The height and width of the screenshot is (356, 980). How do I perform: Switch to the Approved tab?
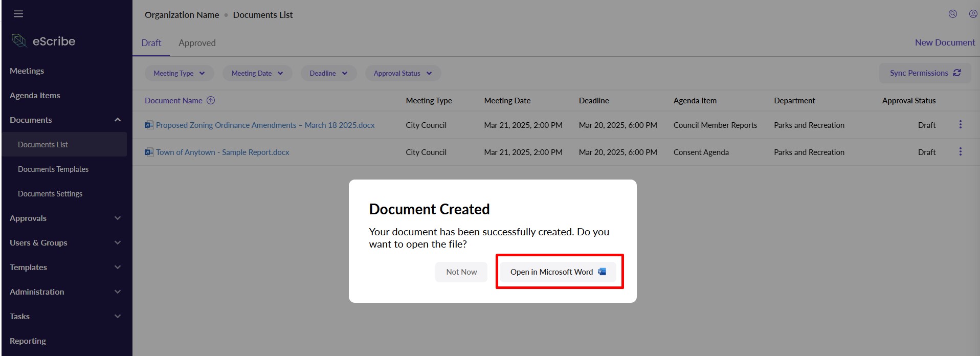(x=197, y=43)
